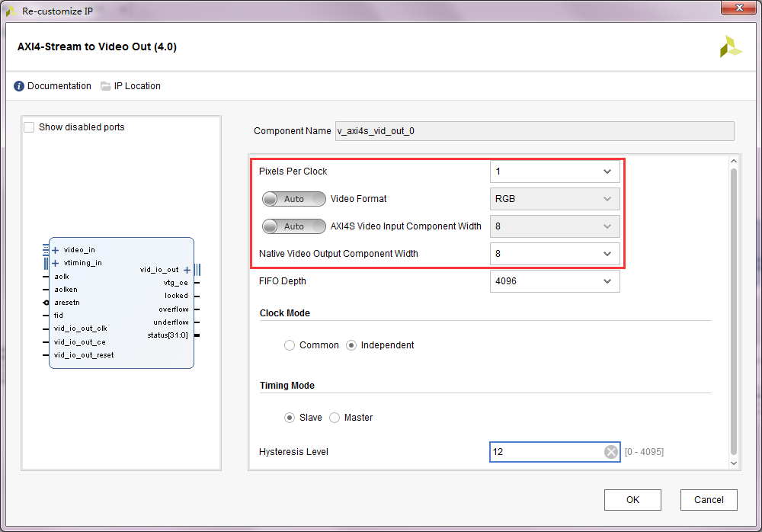Open the IP Location link
The height and width of the screenshot is (532, 762).
(137, 86)
